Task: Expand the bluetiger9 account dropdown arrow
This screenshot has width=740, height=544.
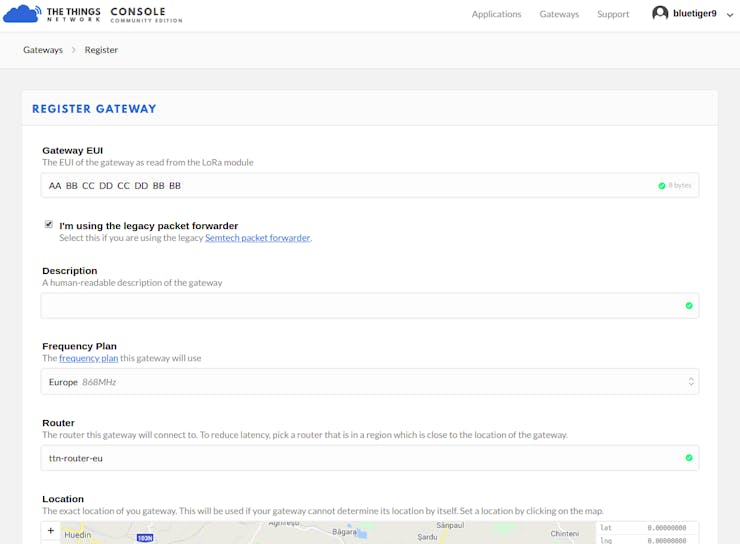Action: click(730, 15)
